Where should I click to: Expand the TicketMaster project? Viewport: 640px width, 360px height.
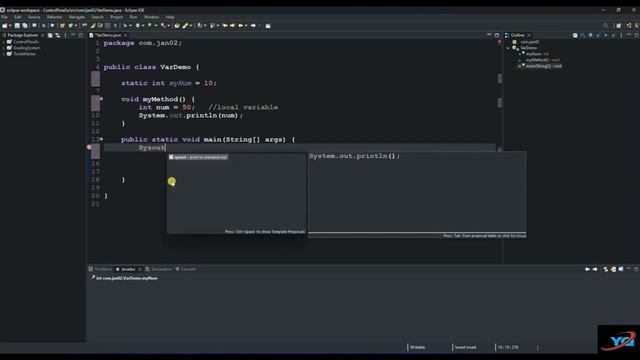click(4, 54)
